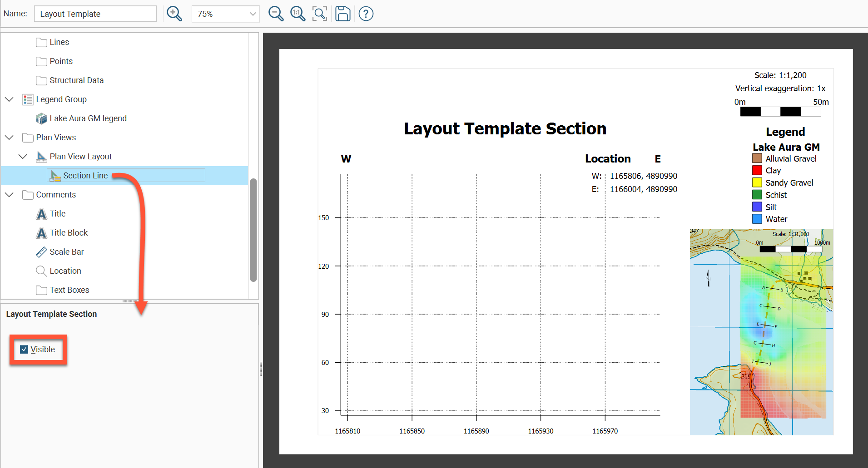Select the Title Block tree item
The width and height of the screenshot is (868, 468).
pyautogui.click(x=68, y=233)
